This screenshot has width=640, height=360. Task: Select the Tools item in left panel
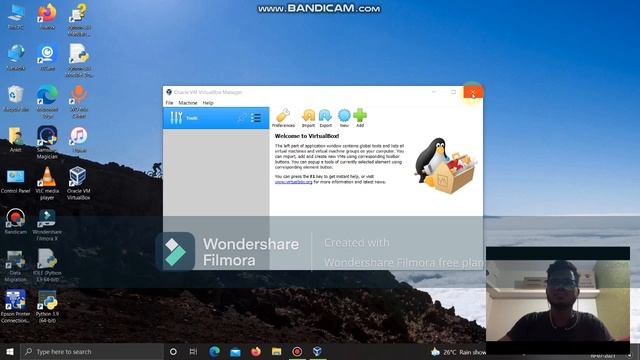point(216,118)
